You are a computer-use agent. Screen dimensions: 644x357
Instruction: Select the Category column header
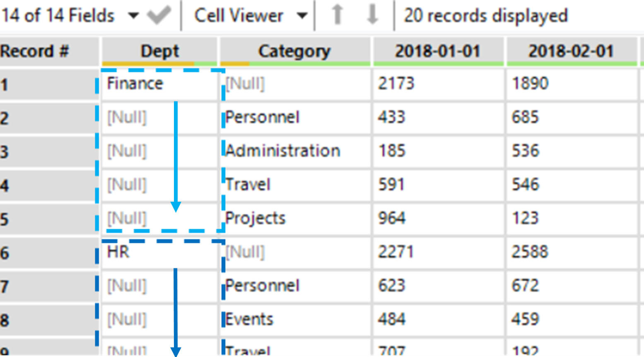(294, 51)
